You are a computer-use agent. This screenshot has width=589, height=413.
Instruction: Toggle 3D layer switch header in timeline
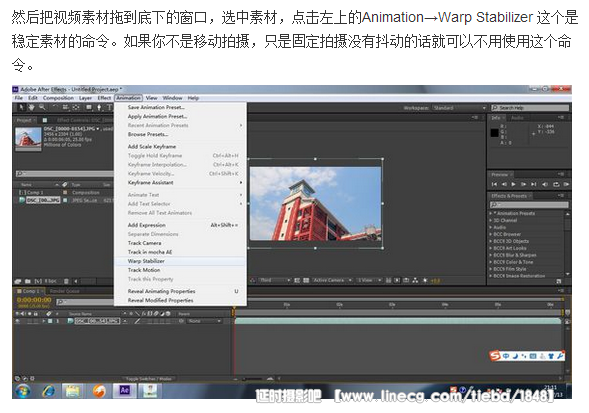click(x=168, y=313)
